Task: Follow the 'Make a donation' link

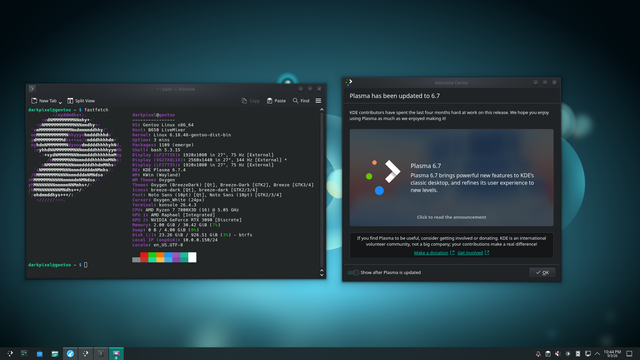Action: point(431,253)
